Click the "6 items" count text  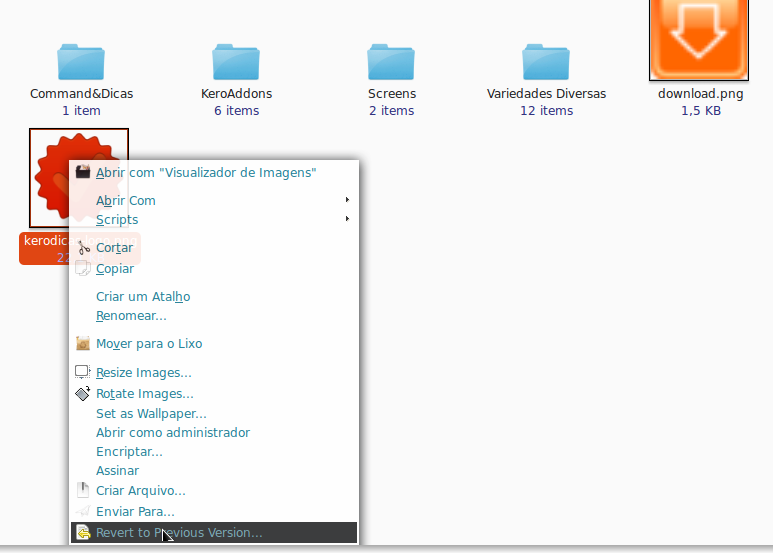tap(237, 110)
